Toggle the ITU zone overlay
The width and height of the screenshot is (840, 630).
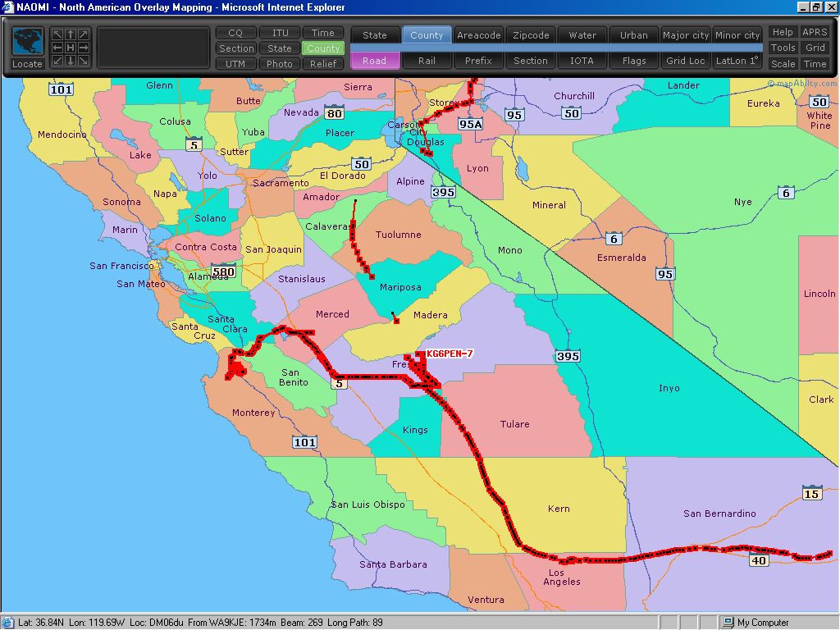[280, 33]
